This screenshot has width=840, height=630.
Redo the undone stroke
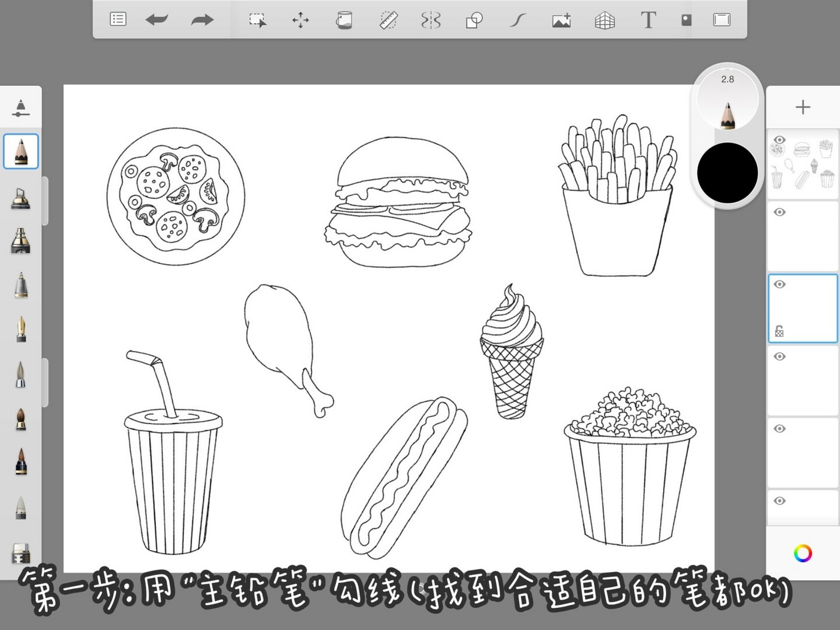point(202,20)
